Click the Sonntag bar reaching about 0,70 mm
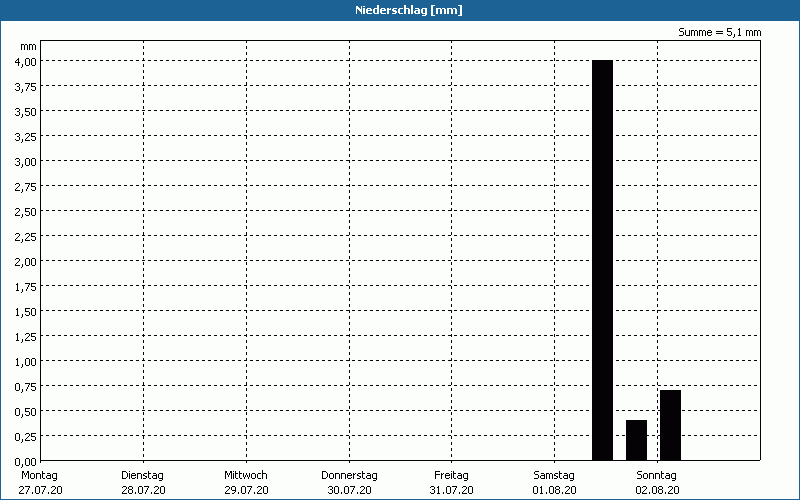 [670, 425]
